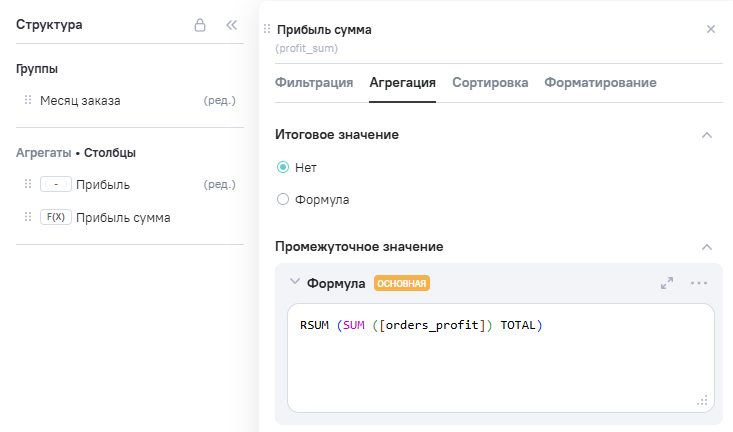This screenshot has width=733, height=432.
Task: Select the Нет radio option
Action: tap(283, 167)
